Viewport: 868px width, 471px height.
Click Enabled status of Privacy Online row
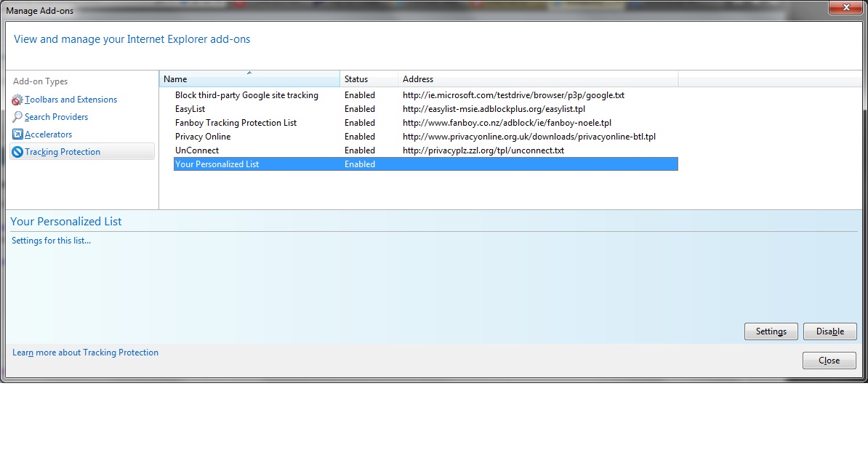click(x=360, y=137)
